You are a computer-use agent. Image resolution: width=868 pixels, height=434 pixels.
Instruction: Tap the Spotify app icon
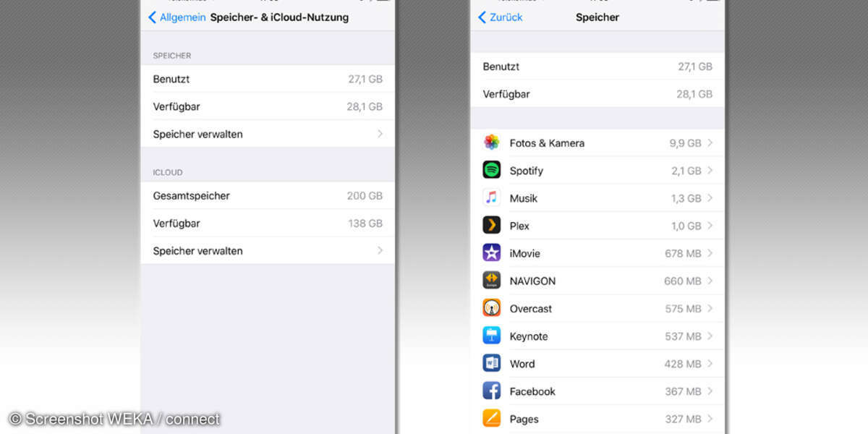click(492, 170)
